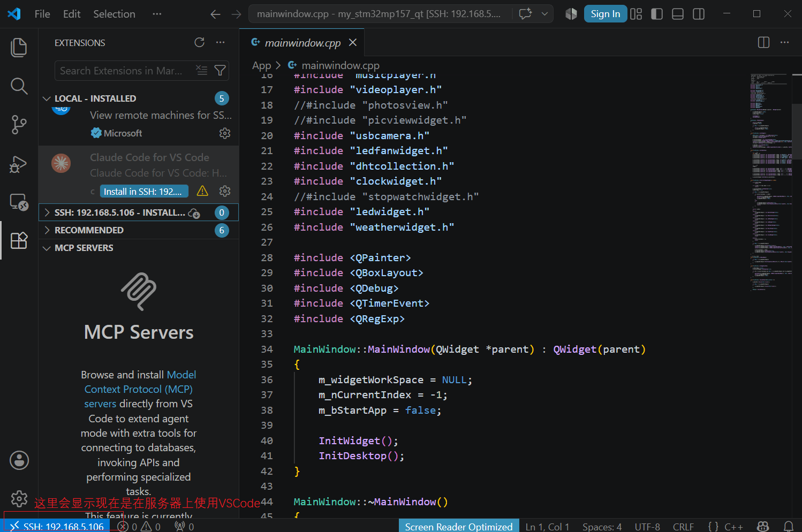The width and height of the screenshot is (802, 532).
Task: Change the CRLF end of line sequence
Action: pyautogui.click(x=683, y=527)
